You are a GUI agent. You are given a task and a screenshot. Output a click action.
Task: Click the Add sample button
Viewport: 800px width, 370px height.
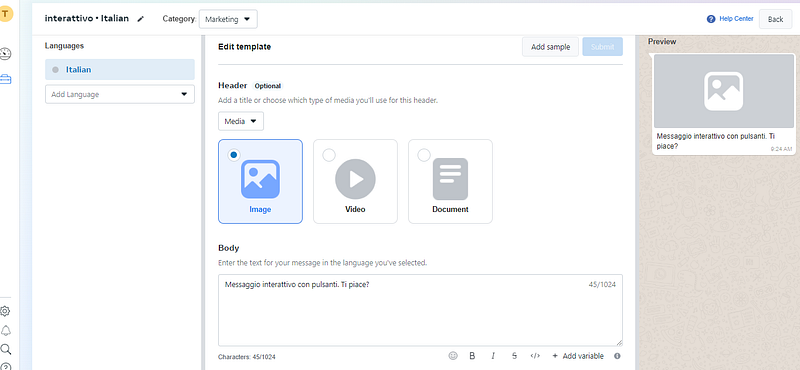(x=550, y=47)
